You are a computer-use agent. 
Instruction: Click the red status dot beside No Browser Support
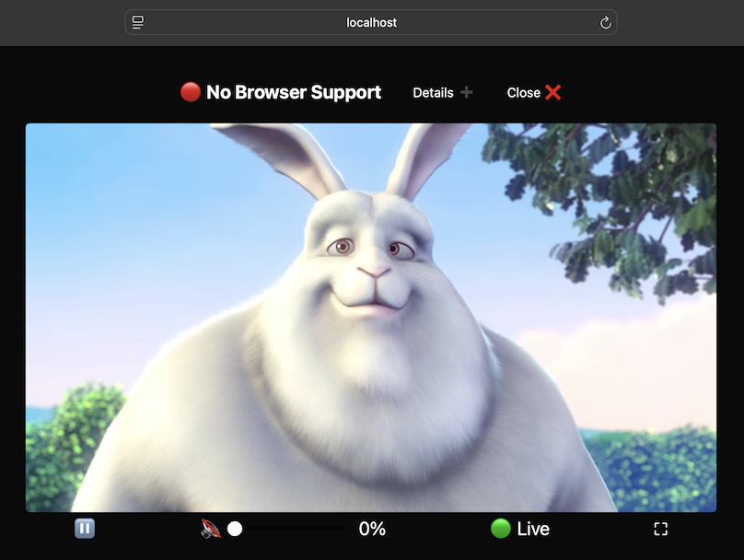pyautogui.click(x=191, y=91)
